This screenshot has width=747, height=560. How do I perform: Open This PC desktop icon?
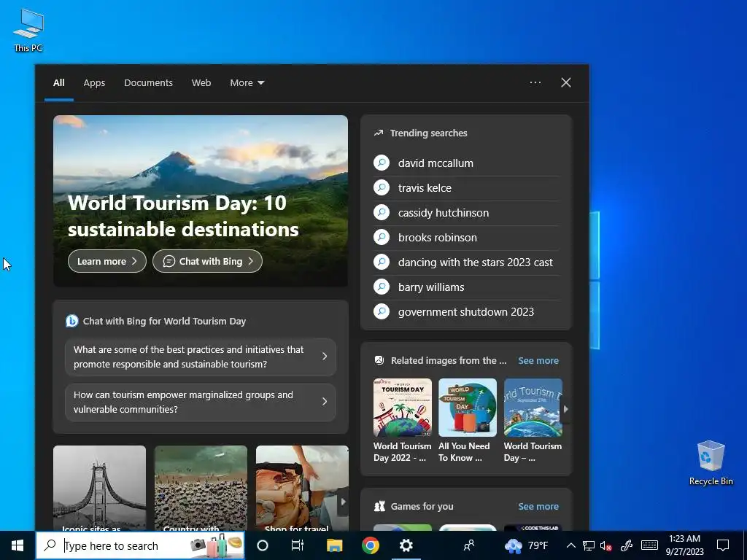[28, 31]
